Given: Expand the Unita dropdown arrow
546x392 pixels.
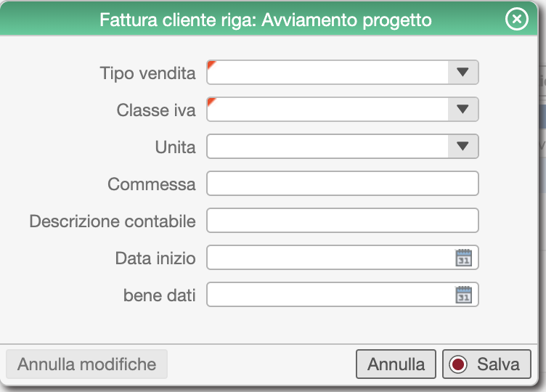Looking at the screenshot, I should [463, 146].
